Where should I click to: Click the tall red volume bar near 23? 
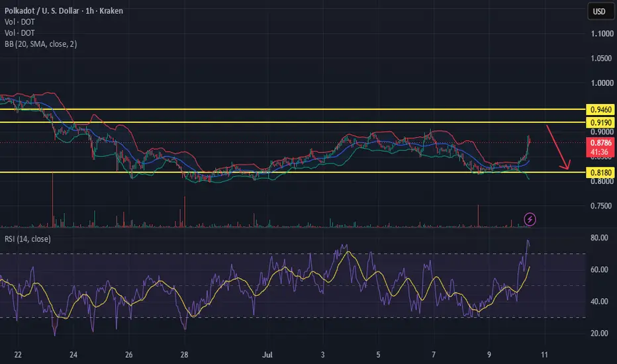coord(52,199)
